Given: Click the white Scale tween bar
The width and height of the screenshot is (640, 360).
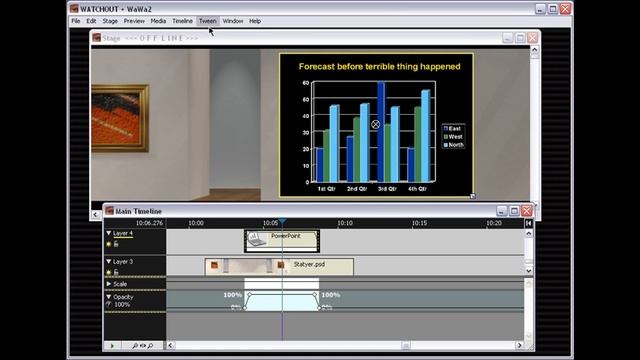Looking at the screenshot, I should point(282,284).
